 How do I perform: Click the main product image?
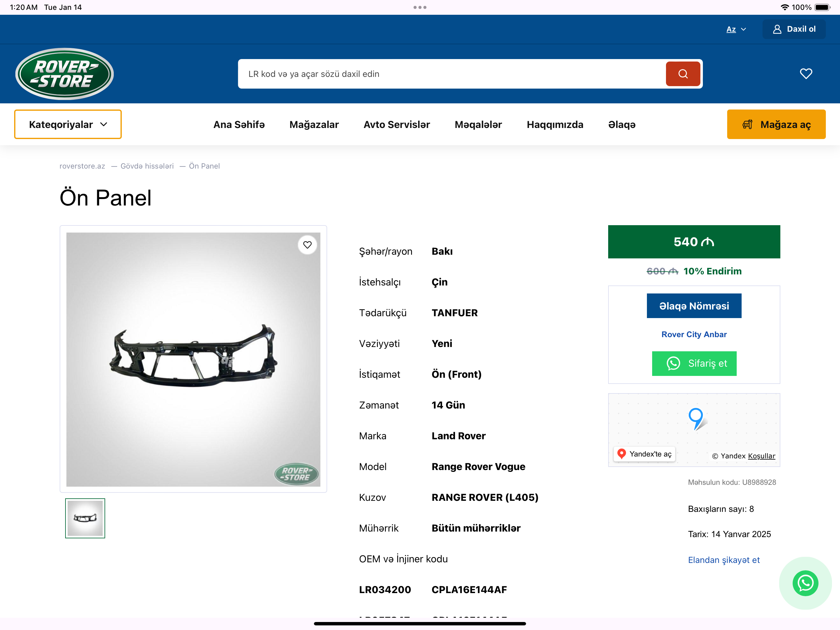coord(193,359)
